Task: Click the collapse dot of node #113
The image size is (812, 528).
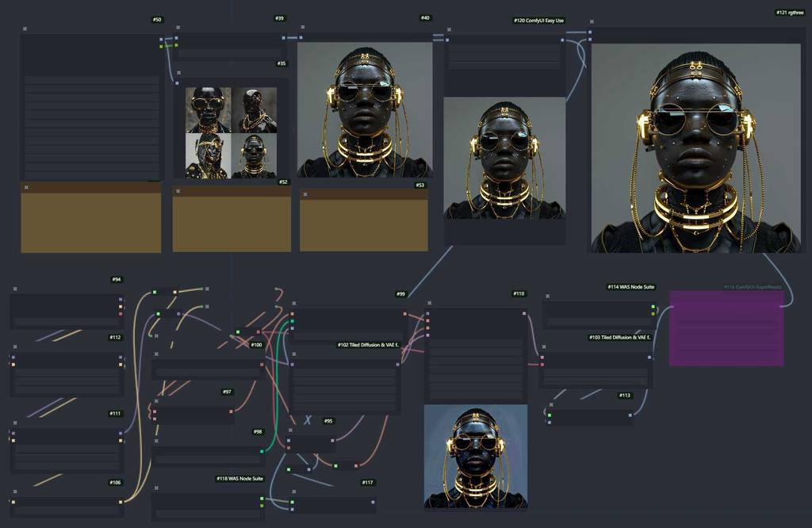Action: click(x=550, y=405)
